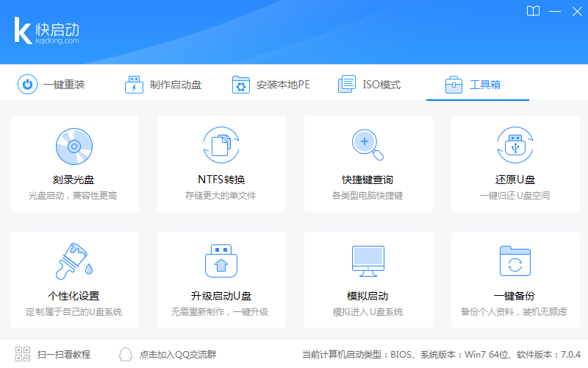Click the 当前计算机启动类型：BIOS status text
Viewport: 588px width, 368px height.
pyautogui.click(x=356, y=355)
